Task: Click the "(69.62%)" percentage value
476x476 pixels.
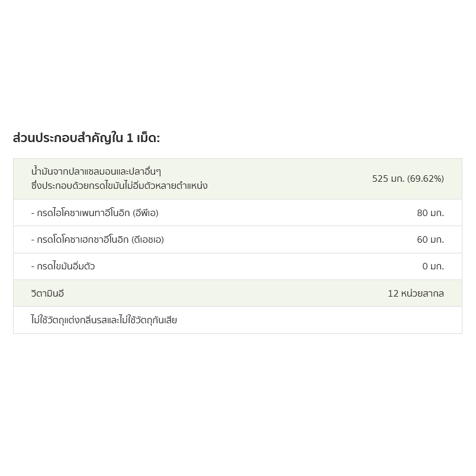Action: coord(426,179)
